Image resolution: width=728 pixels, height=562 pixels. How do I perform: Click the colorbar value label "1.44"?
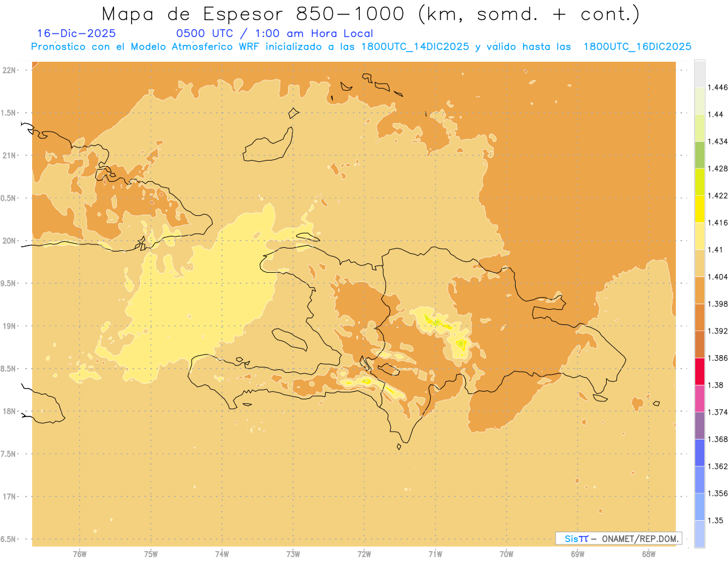click(715, 114)
